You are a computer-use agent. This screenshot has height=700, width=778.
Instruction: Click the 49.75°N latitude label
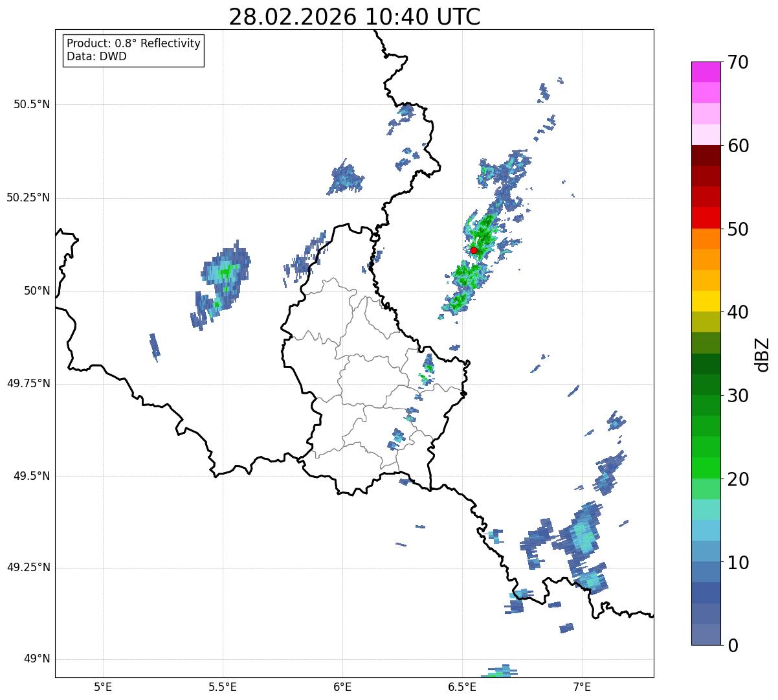tap(28, 383)
